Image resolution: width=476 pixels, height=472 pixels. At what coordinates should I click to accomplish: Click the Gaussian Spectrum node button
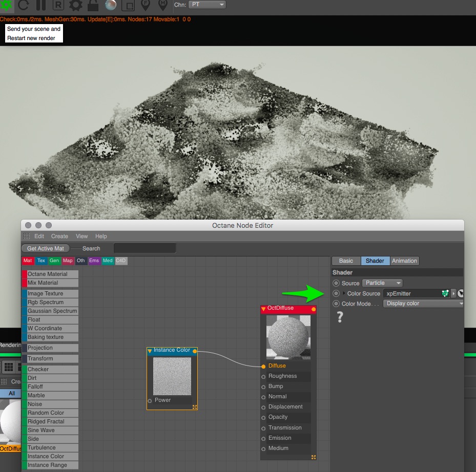click(x=52, y=311)
